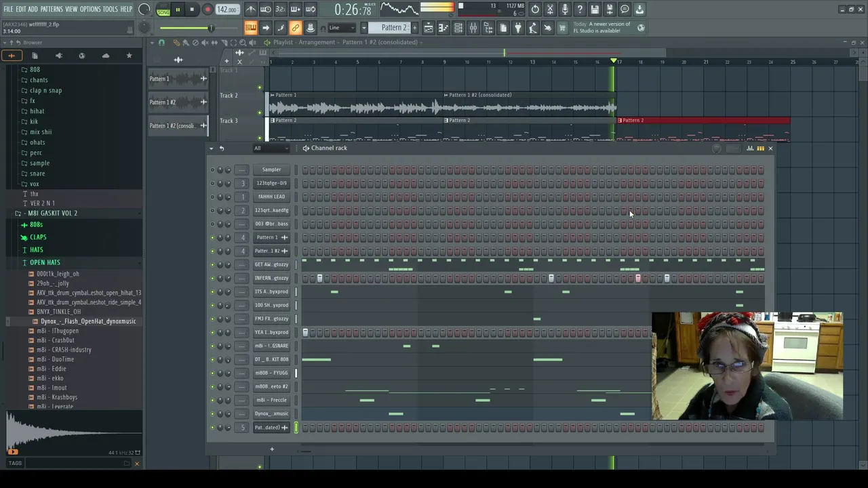
Task: Toggle loop recording icon
Action: click(310, 9)
